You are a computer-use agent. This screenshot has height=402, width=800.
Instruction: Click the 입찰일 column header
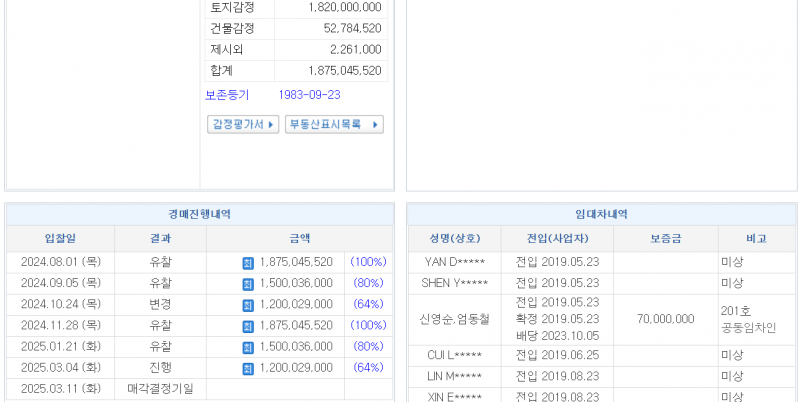pyautogui.click(x=60, y=239)
